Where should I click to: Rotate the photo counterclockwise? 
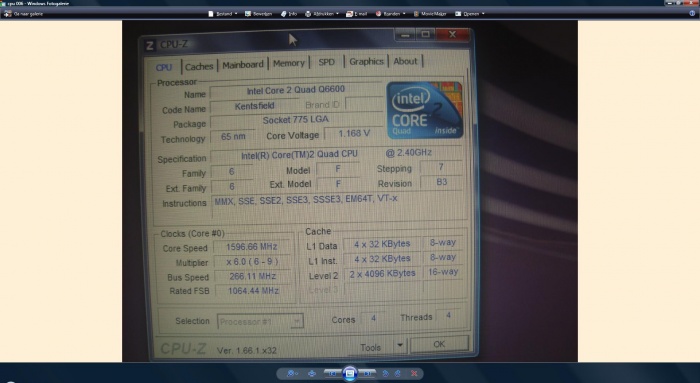[386, 374]
